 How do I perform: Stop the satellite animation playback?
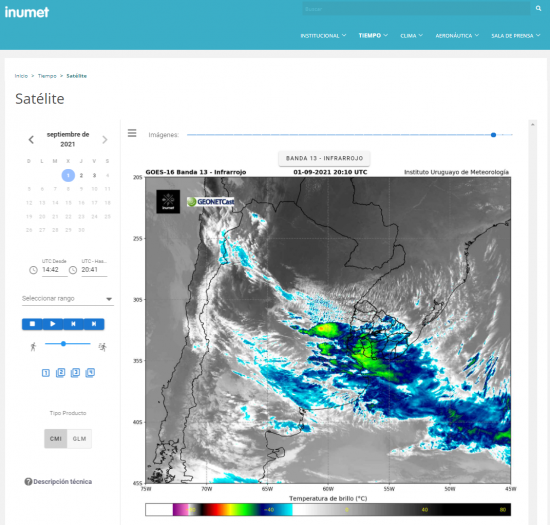pyautogui.click(x=32, y=324)
